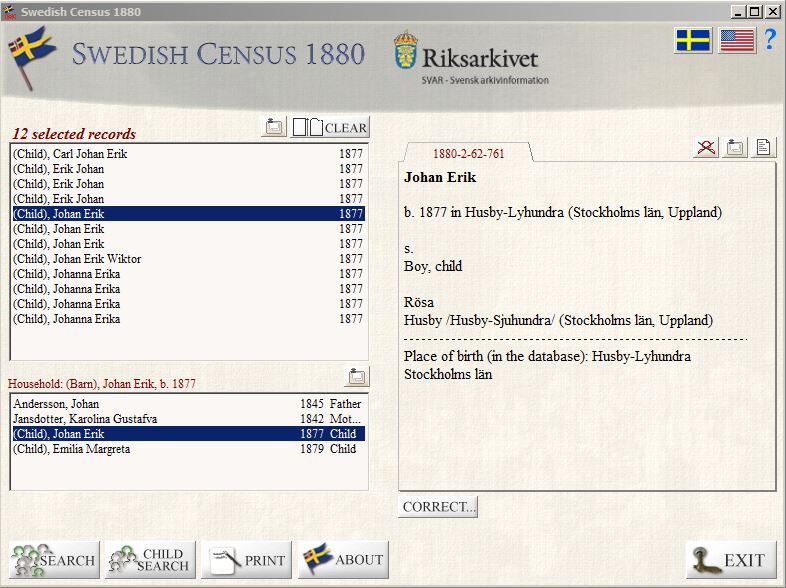
Task: Click the '12 selected records' heading
Action: click(x=74, y=134)
